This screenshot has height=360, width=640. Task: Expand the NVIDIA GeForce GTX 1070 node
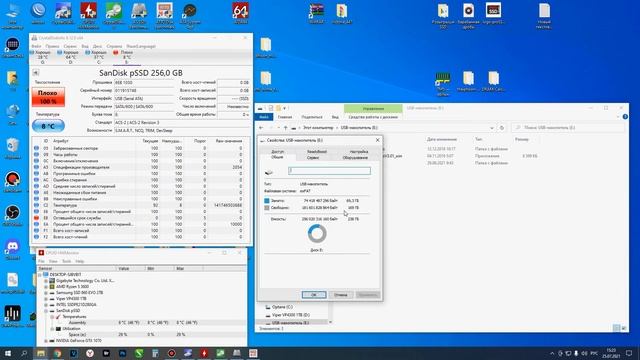pyautogui.click(x=46, y=340)
